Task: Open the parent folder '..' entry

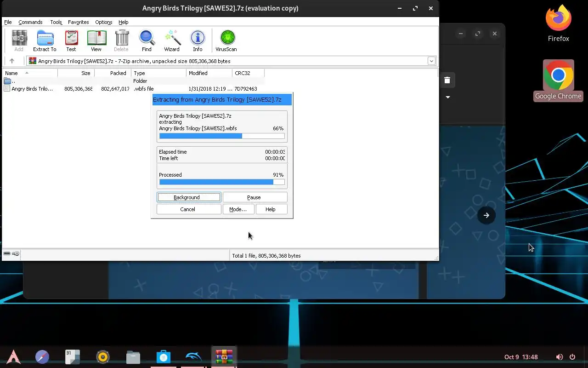Action: point(9,81)
